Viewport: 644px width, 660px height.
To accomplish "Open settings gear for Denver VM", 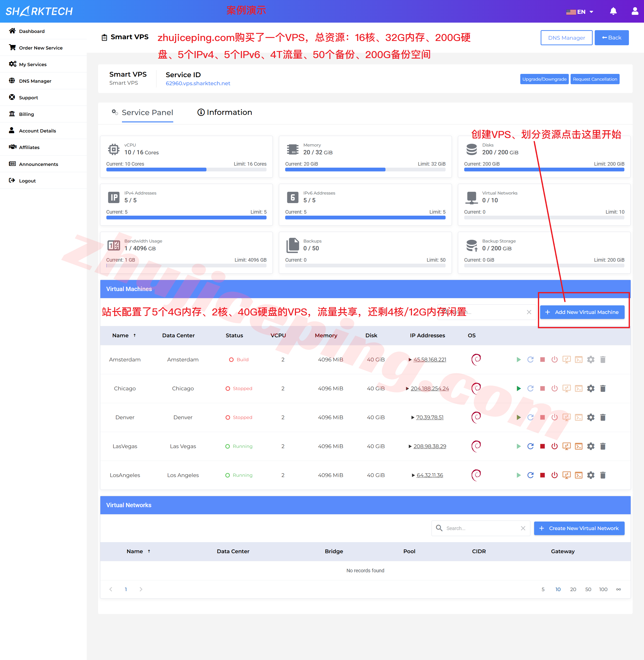I will (x=590, y=417).
